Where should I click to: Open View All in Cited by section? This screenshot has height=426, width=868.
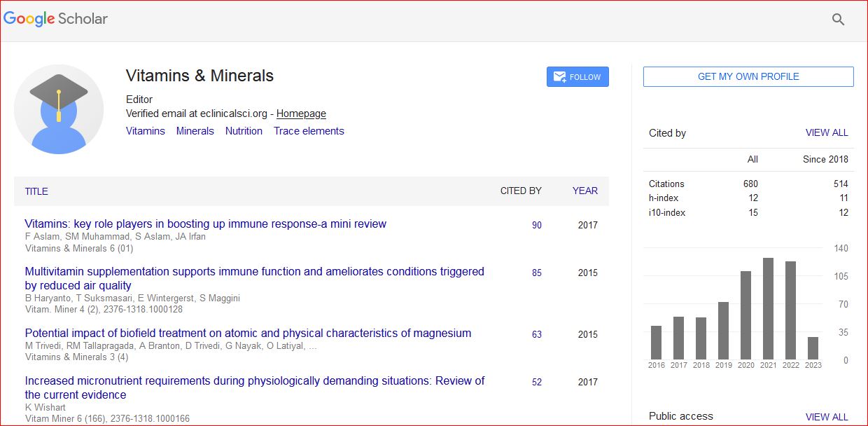click(826, 132)
